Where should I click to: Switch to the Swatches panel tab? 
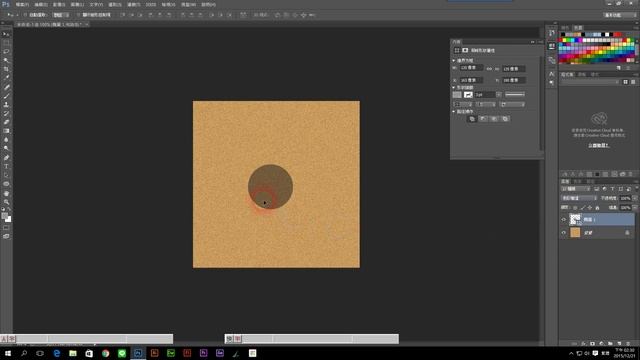pos(578,28)
